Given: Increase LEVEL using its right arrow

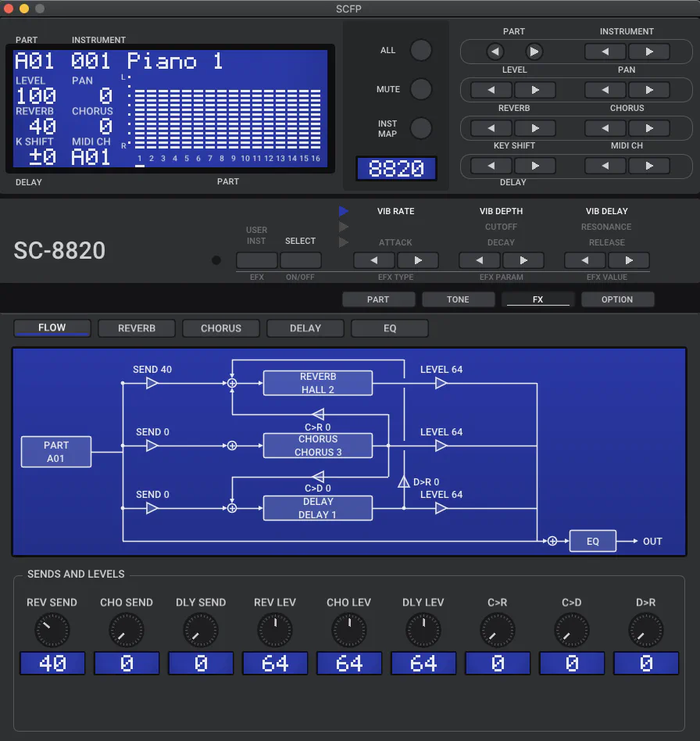Looking at the screenshot, I should pos(534,90).
